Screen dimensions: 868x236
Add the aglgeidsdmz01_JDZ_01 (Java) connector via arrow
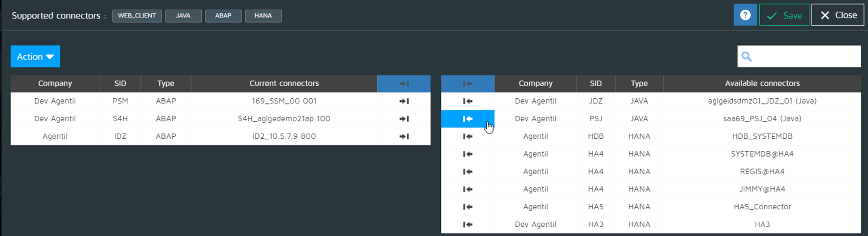[467, 101]
